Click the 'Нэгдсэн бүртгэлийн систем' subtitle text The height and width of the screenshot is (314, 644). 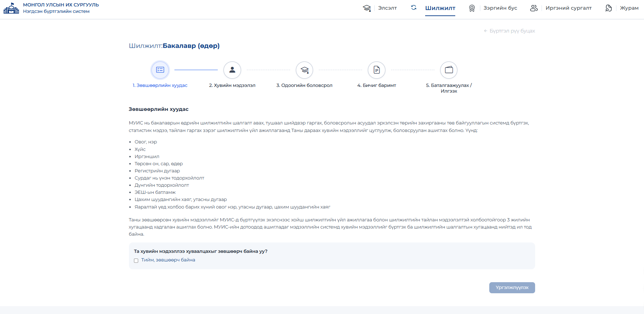[56, 11]
